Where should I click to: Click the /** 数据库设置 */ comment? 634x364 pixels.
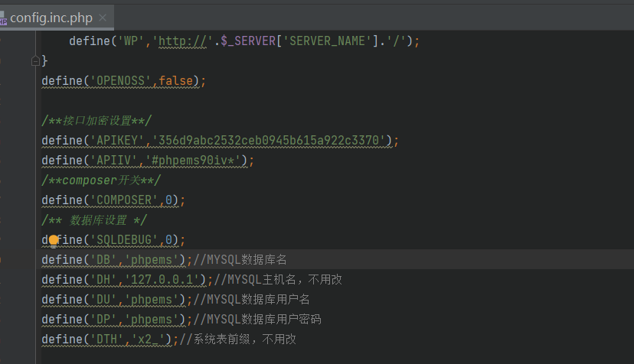94,220
